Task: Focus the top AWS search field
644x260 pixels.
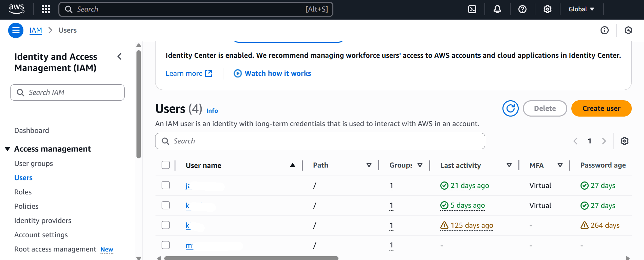Action: point(196,9)
